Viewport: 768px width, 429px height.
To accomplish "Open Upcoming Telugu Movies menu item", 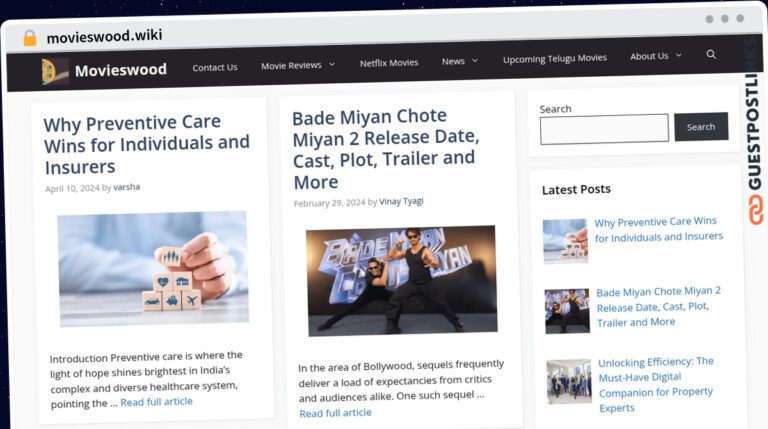I will tap(554, 59).
